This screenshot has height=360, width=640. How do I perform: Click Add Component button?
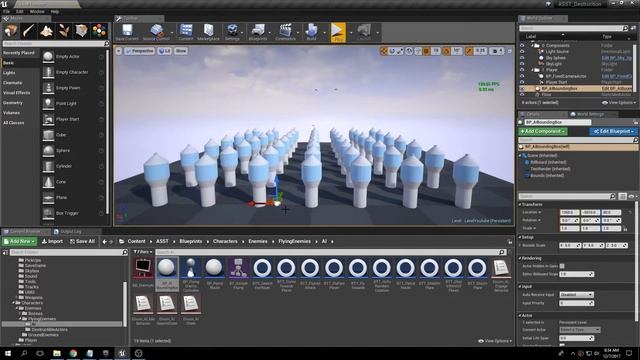pos(543,131)
